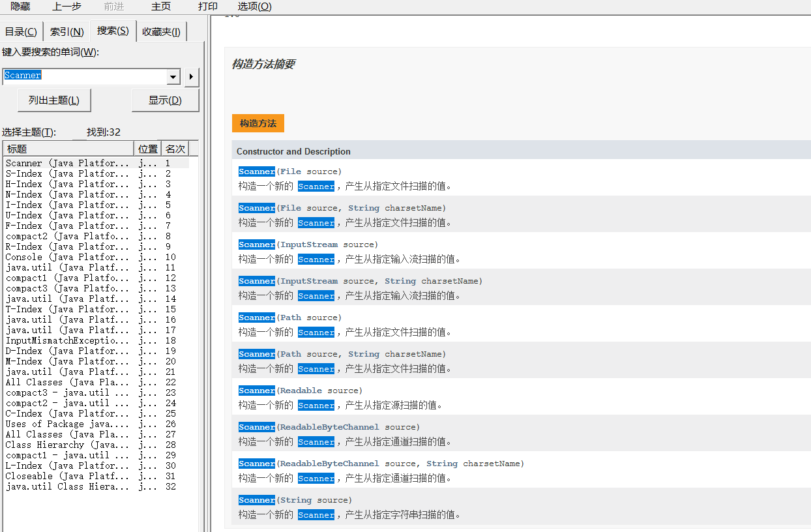Open the 选项(O) menu

254,7
